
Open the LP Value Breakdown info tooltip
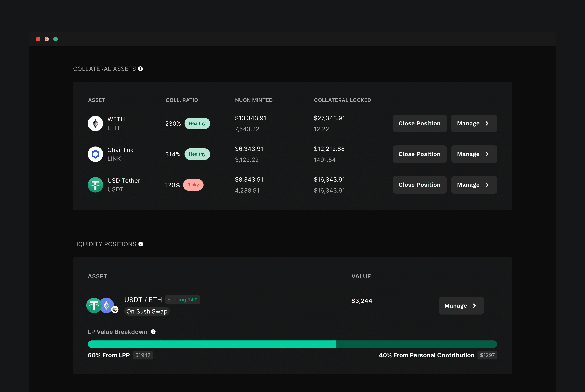coord(153,332)
